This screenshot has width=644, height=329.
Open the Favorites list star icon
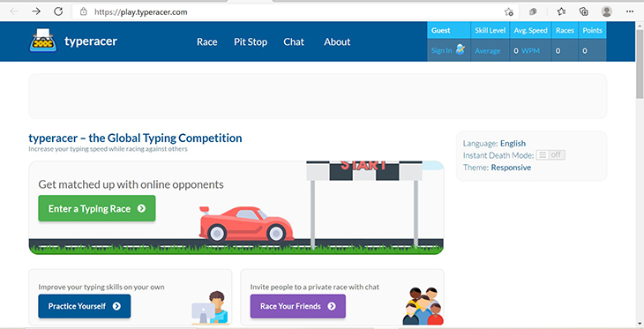(561, 12)
